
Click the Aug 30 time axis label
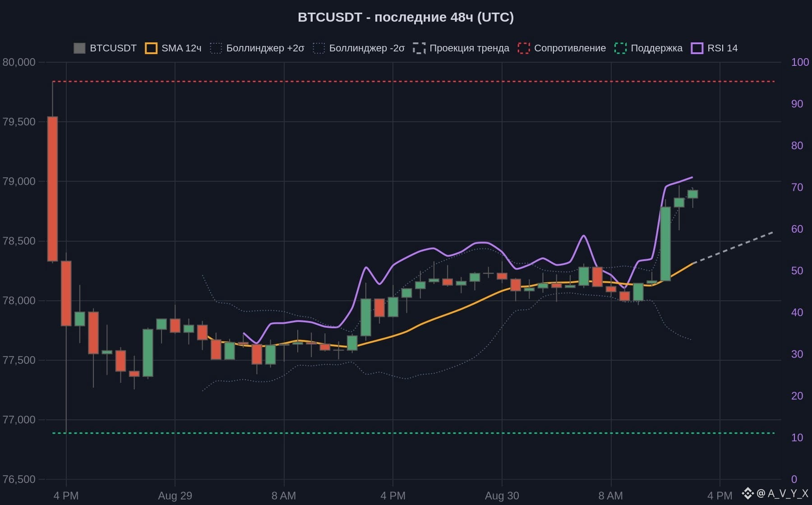[x=502, y=496]
